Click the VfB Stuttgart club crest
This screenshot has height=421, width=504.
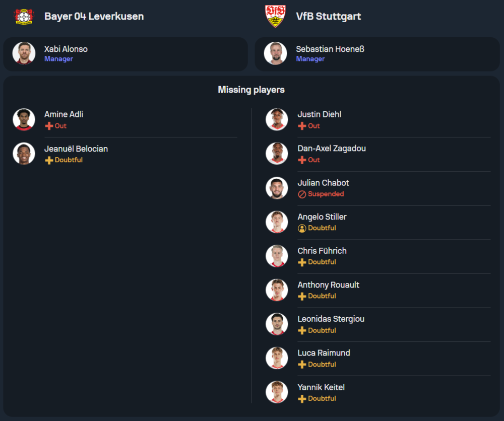[275, 16]
